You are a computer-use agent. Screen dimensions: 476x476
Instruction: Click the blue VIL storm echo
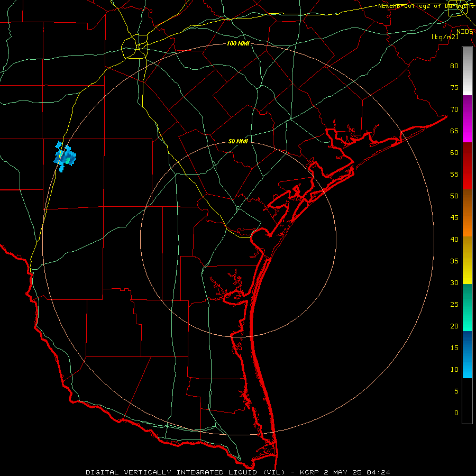point(65,157)
